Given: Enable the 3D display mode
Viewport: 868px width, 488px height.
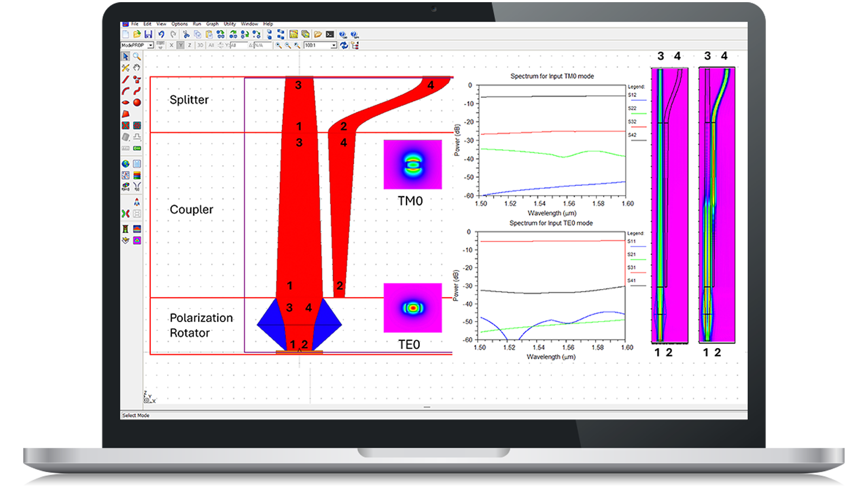Looking at the screenshot, I should (199, 45).
